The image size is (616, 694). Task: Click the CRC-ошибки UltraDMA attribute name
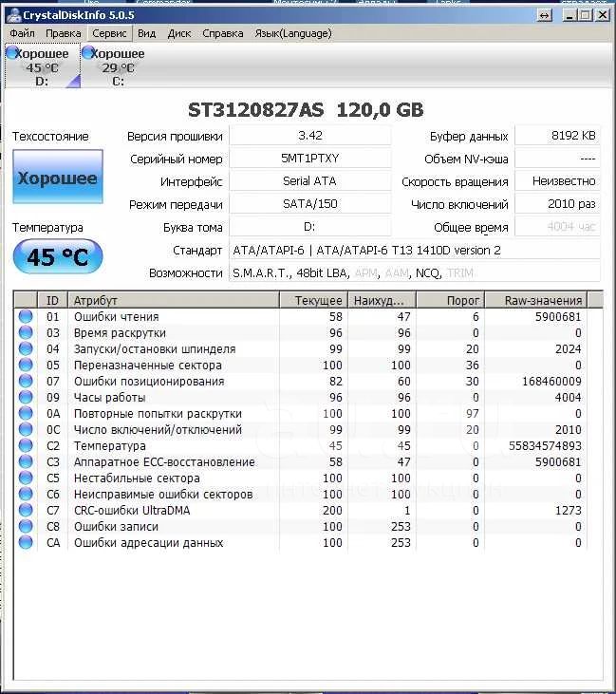(x=132, y=511)
